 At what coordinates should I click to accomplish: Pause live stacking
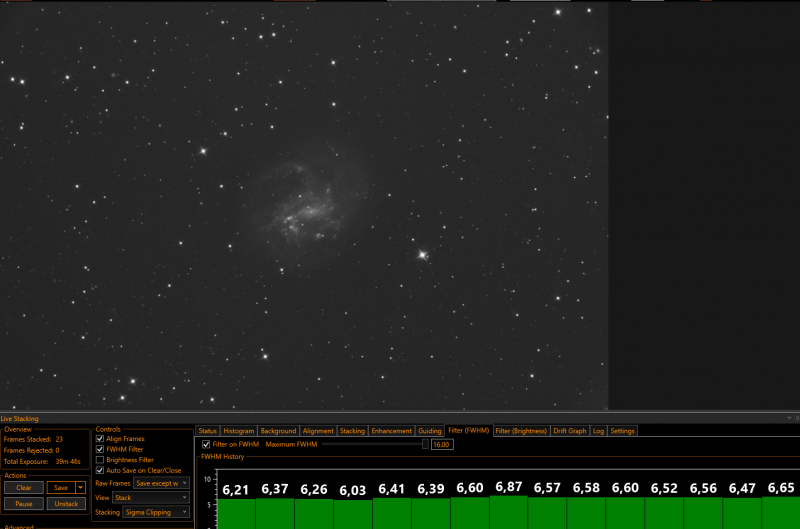pos(24,503)
